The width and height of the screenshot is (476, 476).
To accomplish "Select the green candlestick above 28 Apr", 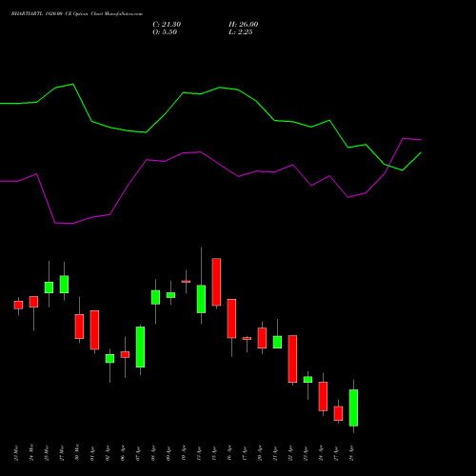I will [353, 407].
